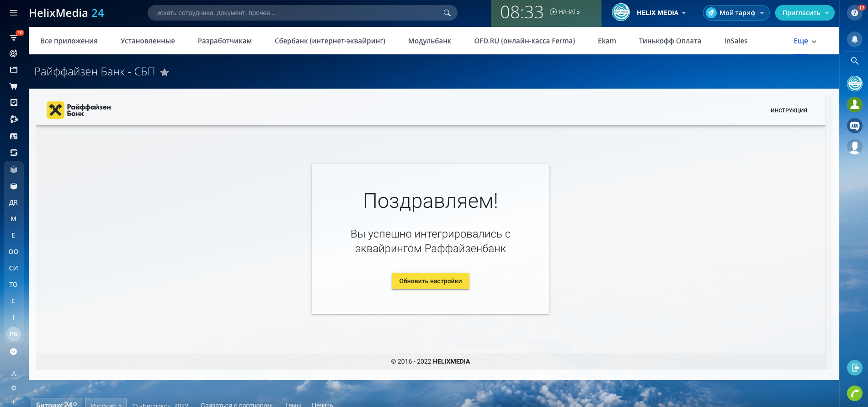
Task: Open the circular arrows sync icon in sidebar
Action: point(14,153)
